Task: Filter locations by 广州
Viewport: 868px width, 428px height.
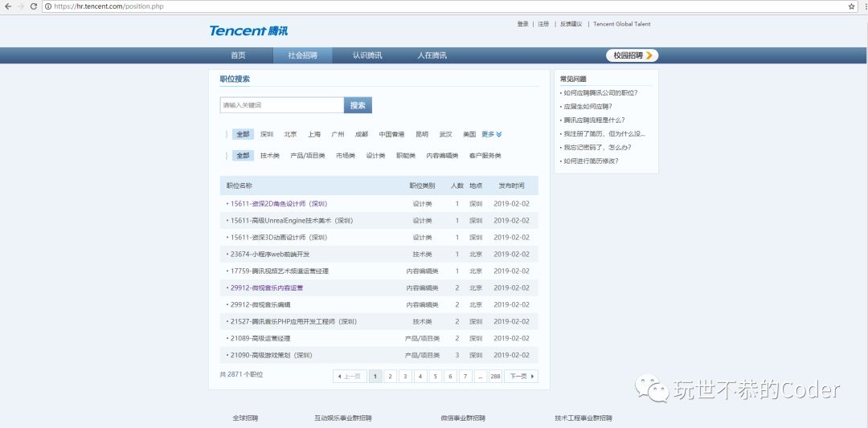Action: [338, 134]
